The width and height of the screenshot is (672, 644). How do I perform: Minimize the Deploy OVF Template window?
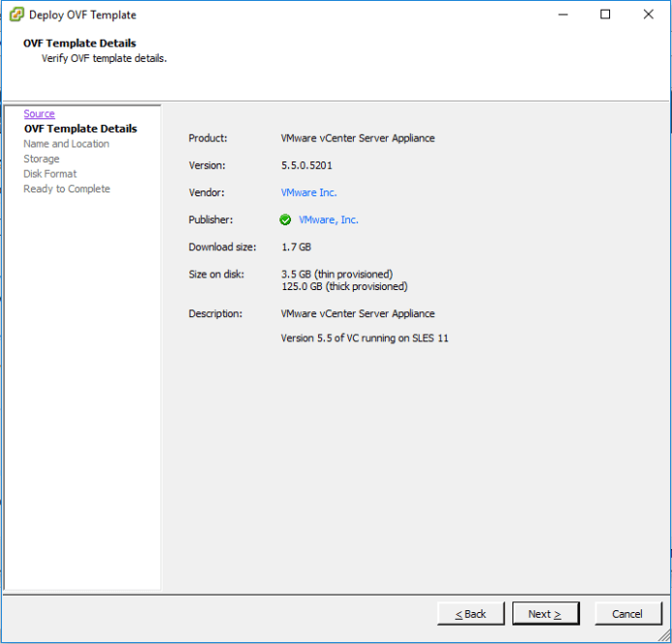561,15
